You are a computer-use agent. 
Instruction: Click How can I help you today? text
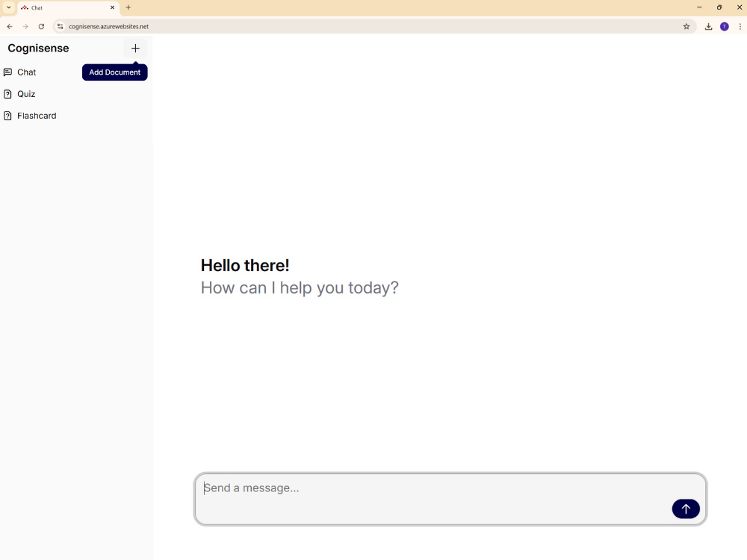[x=300, y=287]
